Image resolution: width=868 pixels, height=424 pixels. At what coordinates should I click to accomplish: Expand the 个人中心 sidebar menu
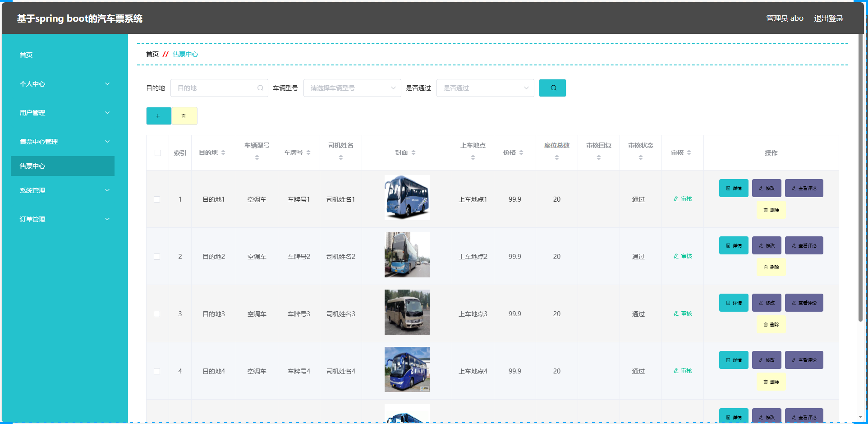63,84
